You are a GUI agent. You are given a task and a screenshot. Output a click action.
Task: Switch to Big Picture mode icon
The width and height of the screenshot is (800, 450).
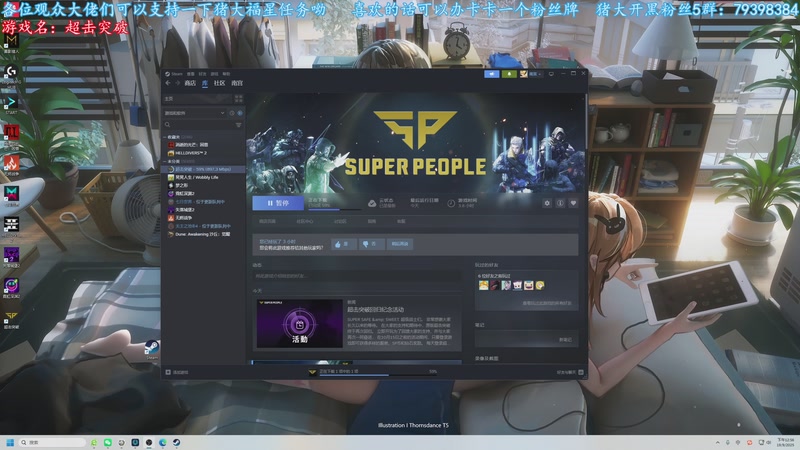[x=551, y=74]
